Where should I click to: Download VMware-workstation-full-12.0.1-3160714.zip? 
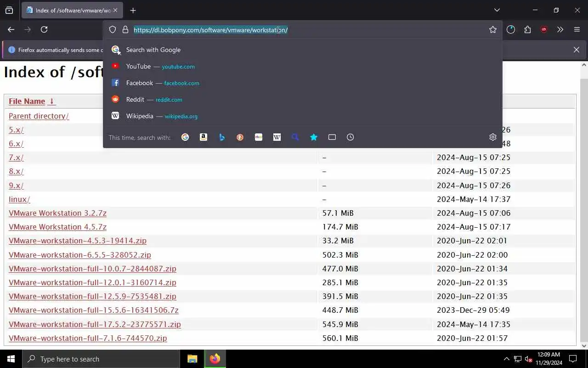[x=92, y=282]
